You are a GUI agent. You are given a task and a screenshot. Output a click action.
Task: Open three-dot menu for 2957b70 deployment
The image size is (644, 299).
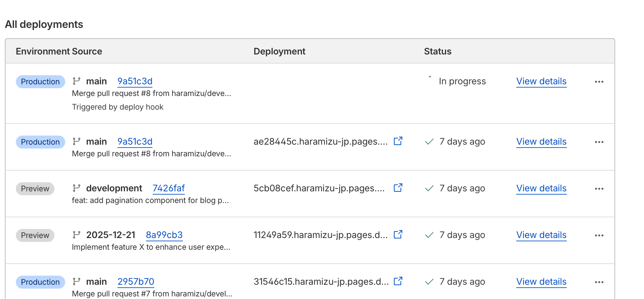(599, 282)
